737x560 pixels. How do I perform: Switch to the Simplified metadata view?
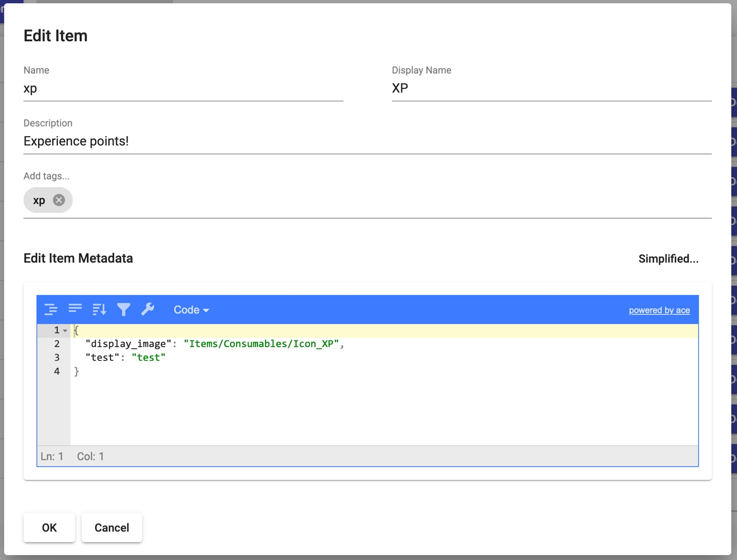coord(668,259)
